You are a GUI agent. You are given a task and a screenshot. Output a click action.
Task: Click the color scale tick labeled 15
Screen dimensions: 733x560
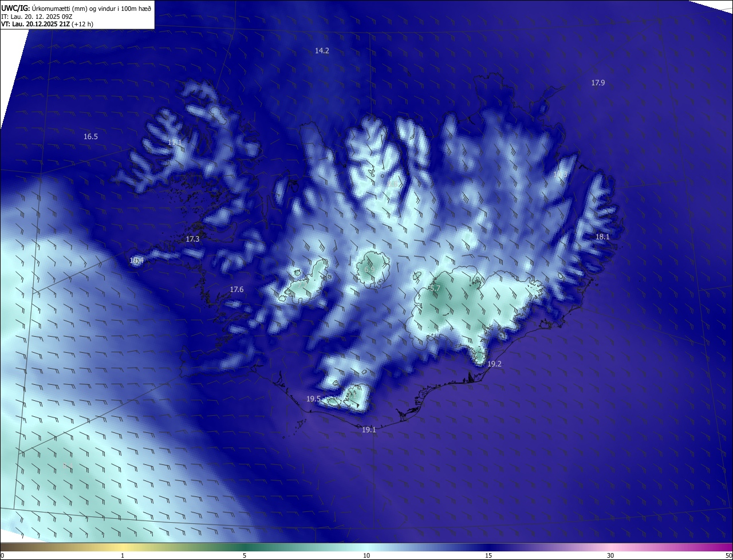click(488, 555)
